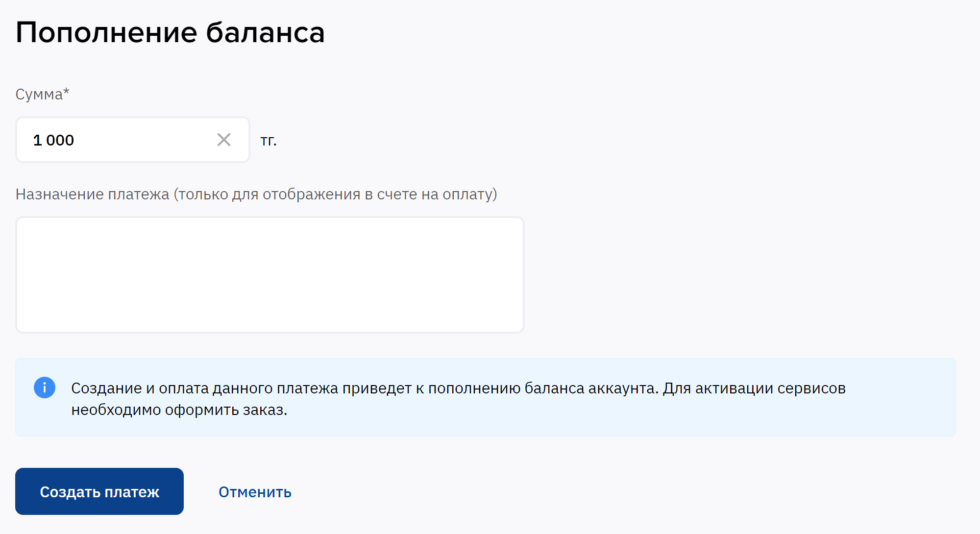Cancel the payment via Отменить
The image size is (980, 534).
point(255,491)
